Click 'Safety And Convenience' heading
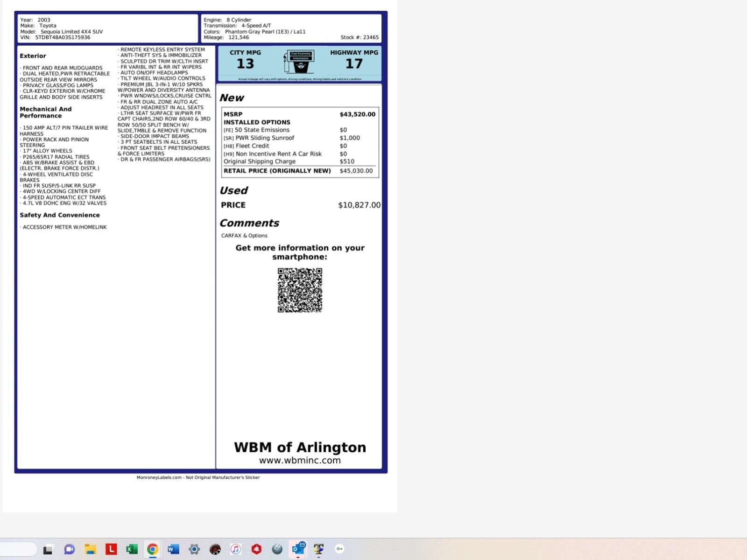The height and width of the screenshot is (560, 747). 60,215
